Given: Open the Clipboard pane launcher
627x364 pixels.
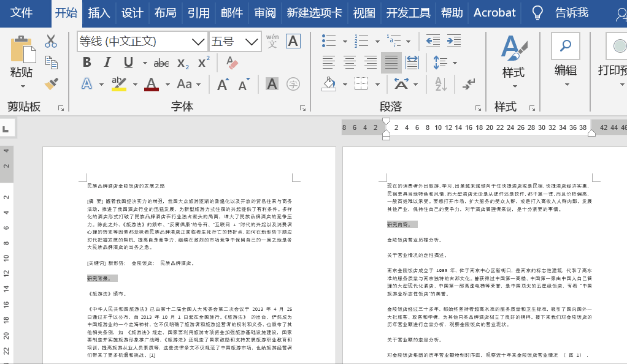Looking at the screenshot, I should pos(61,108).
